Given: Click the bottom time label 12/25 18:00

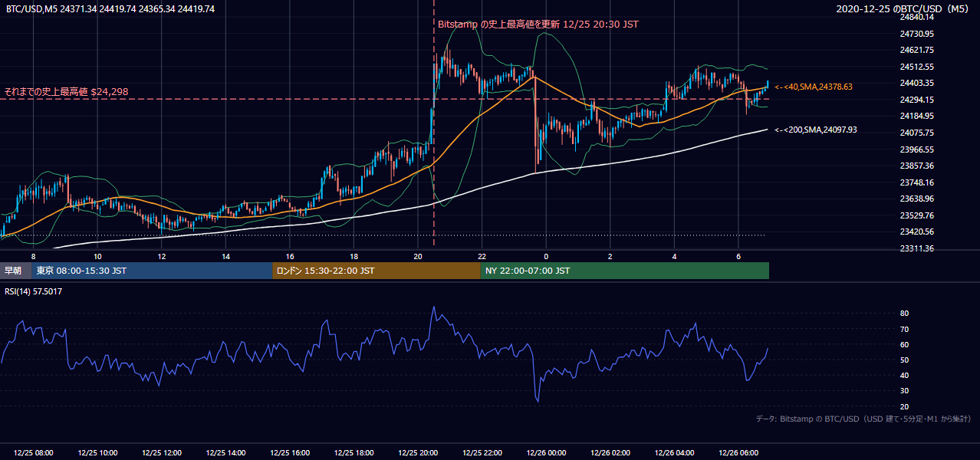Looking at the screenshot, I should (x=354, y=453).
